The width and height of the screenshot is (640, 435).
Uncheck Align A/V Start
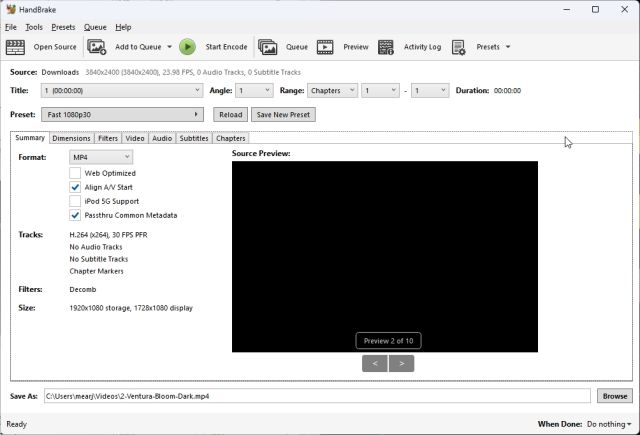point(75,187)
